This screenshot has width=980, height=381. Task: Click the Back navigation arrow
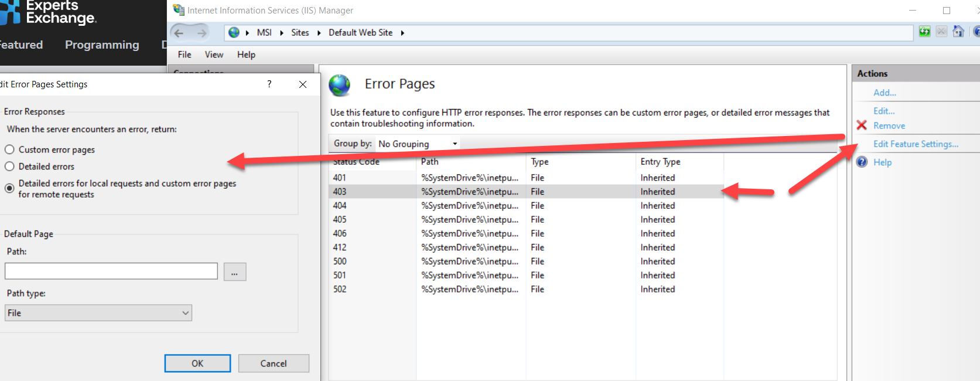179,33
